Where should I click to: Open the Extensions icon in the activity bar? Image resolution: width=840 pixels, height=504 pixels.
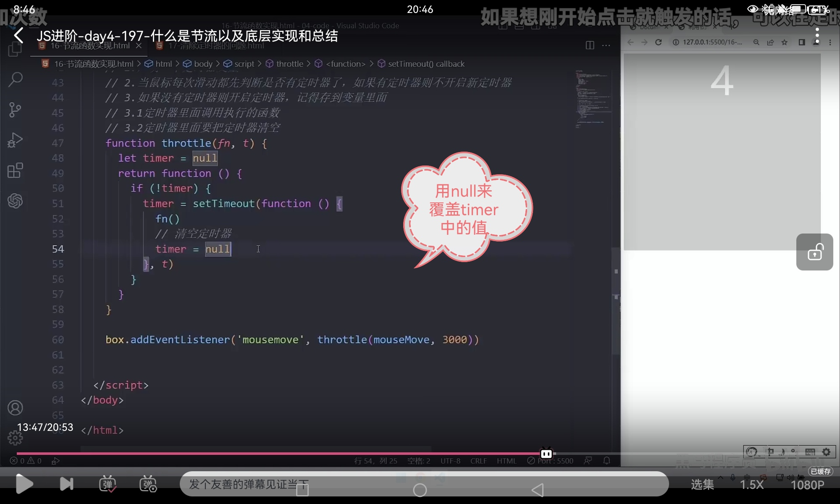click(x=16, y=171)
